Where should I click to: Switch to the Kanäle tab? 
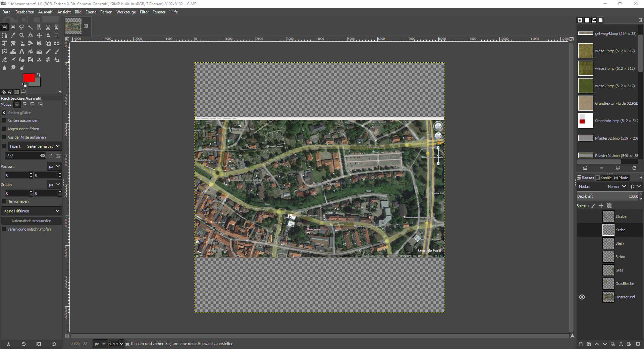click(x=604, y=178)
